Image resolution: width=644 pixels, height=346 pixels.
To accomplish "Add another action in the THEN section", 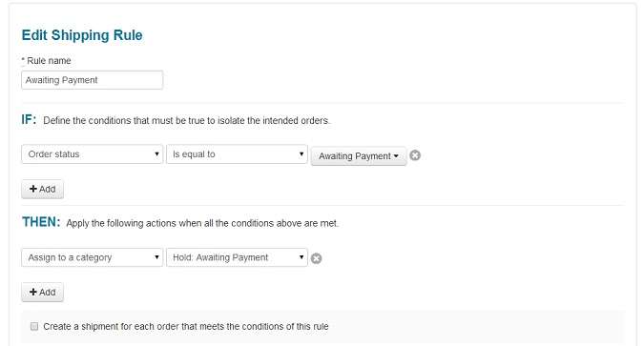I will [42, 293].
